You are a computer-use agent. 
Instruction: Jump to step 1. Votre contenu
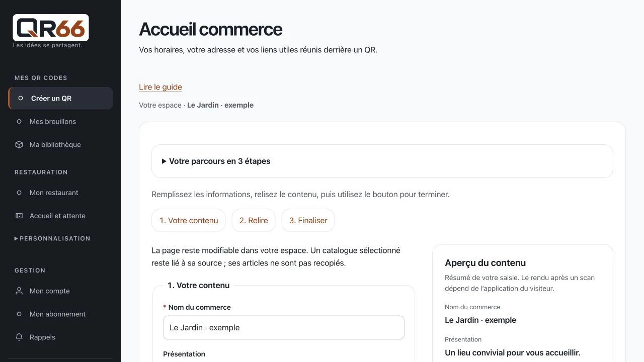point(189,220)
